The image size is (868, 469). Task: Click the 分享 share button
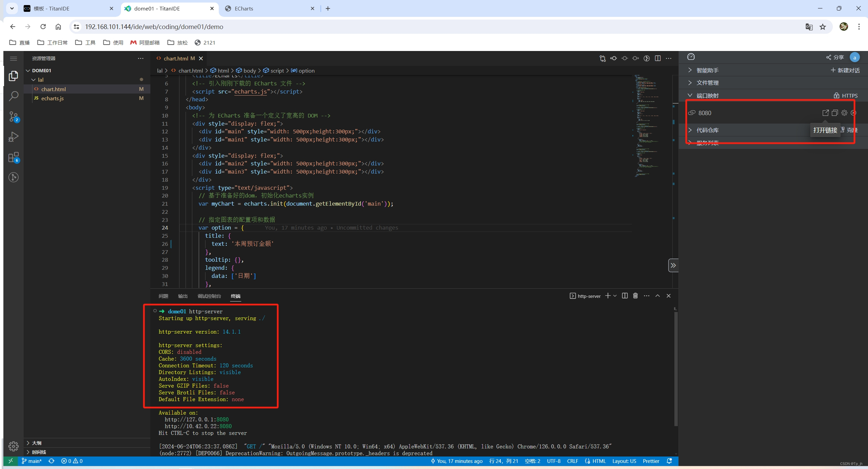point(835,57)
